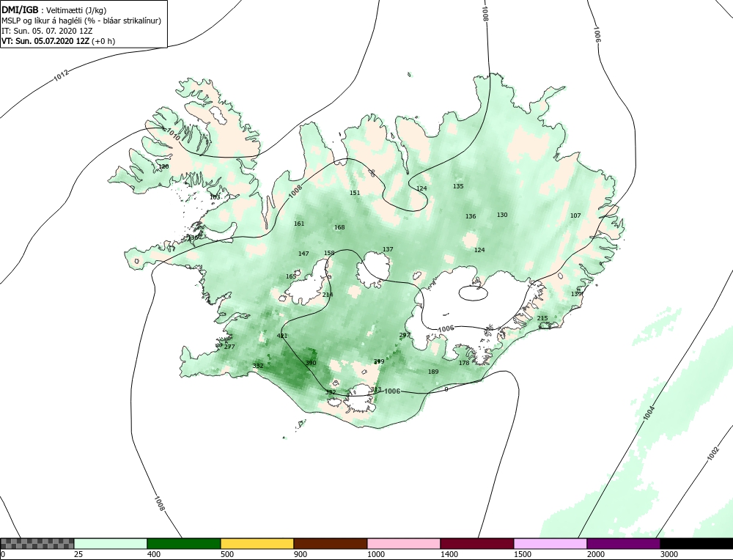Click the legend tick label 900
Screen dimensions: 733x560
coord(300,554)
